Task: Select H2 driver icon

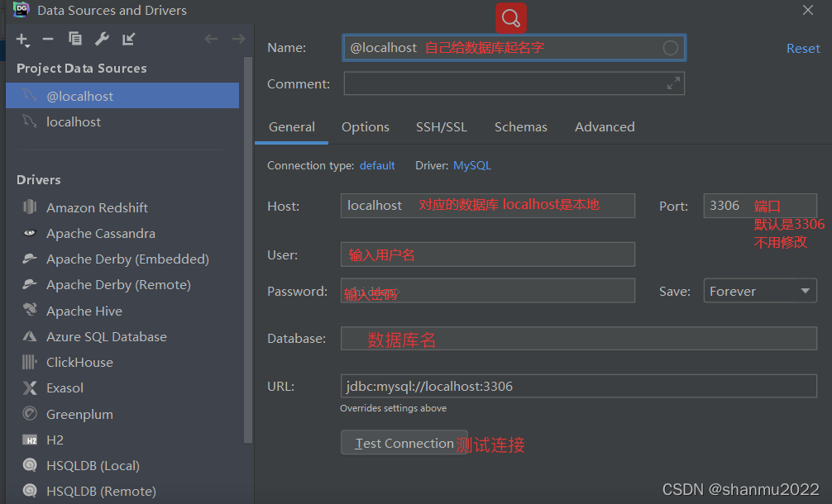Action: (x=30, y=440)
